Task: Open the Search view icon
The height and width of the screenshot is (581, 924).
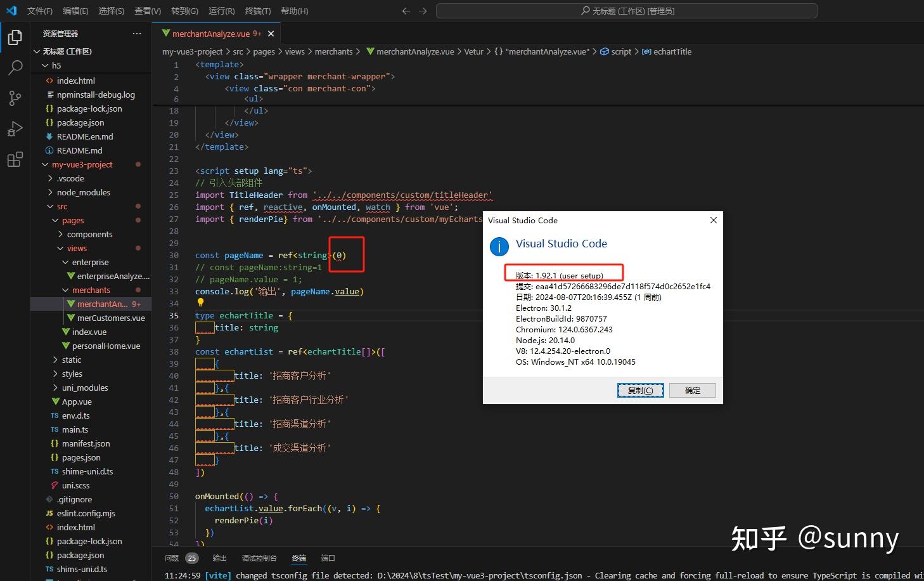Action: (x=15, y=67)
